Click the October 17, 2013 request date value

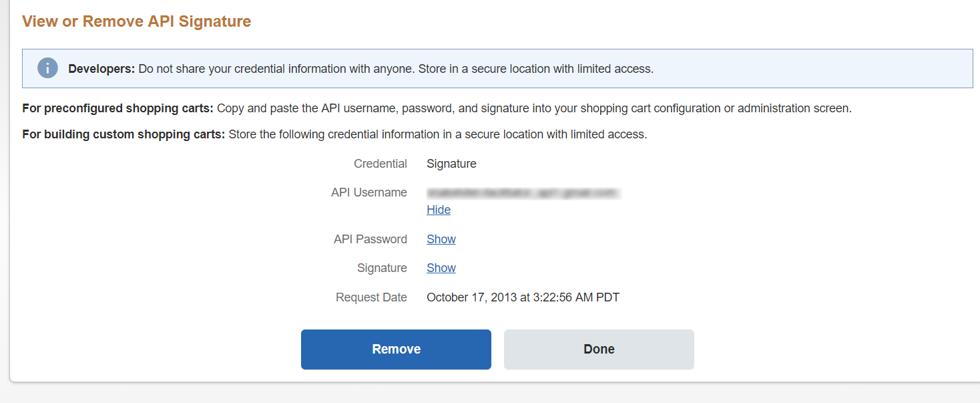pyautogui.click(x=523, y=297)
